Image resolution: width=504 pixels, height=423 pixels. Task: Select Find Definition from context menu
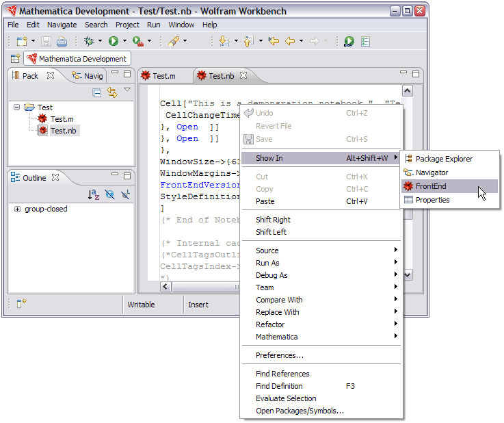click(x=321, y=385)
